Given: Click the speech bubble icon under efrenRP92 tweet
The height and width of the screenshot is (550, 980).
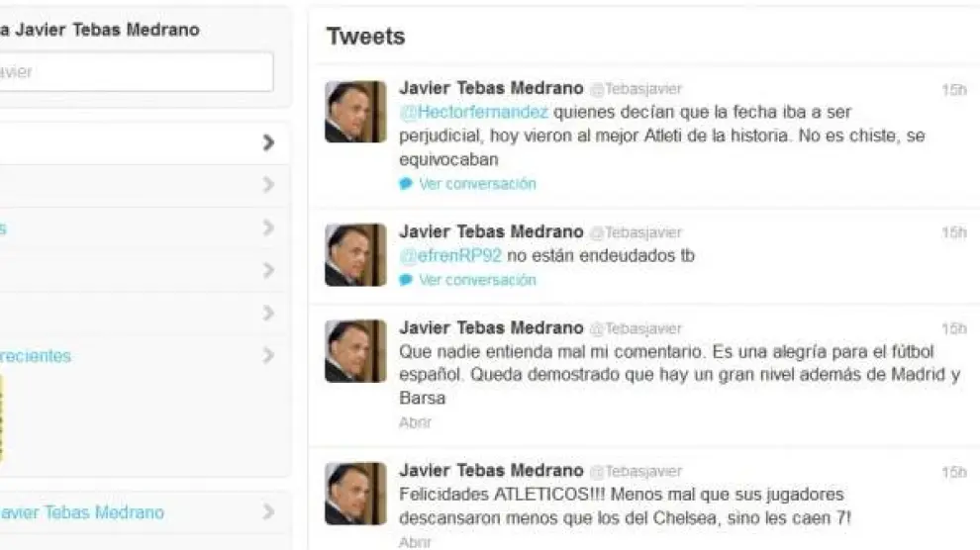Looking at the screenshot, I should (x=406, y=280).
